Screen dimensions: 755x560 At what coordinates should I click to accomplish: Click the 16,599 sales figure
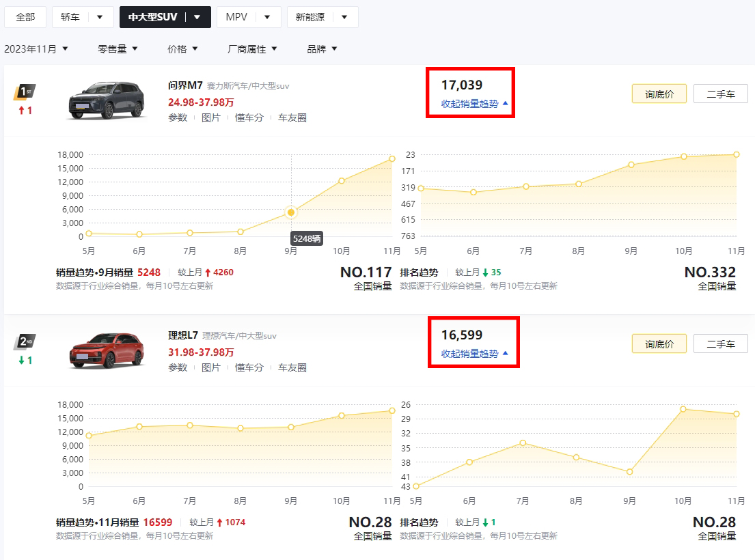pos(462,335)
